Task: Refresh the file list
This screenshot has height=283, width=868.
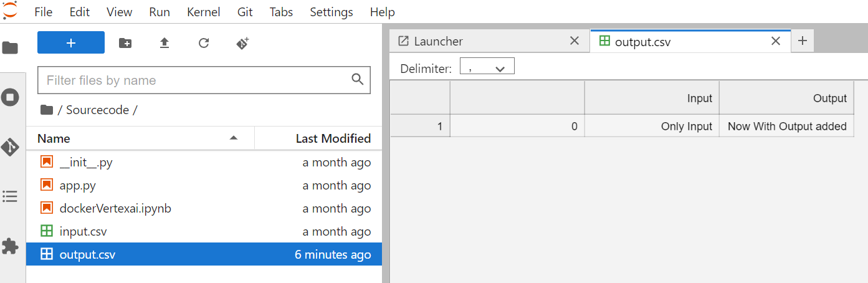Action: tap(203, 43)
